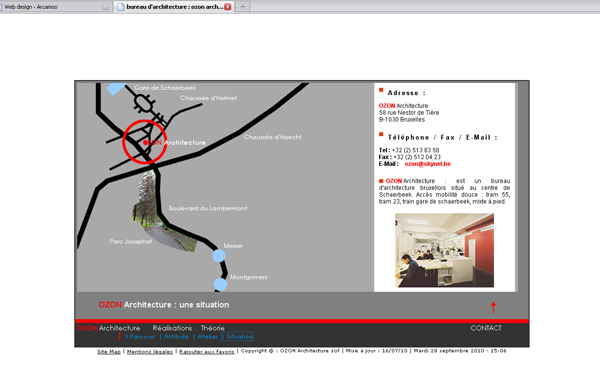Click the Meiser blue dot on map
600x367 pixels.
coord(218,255)
